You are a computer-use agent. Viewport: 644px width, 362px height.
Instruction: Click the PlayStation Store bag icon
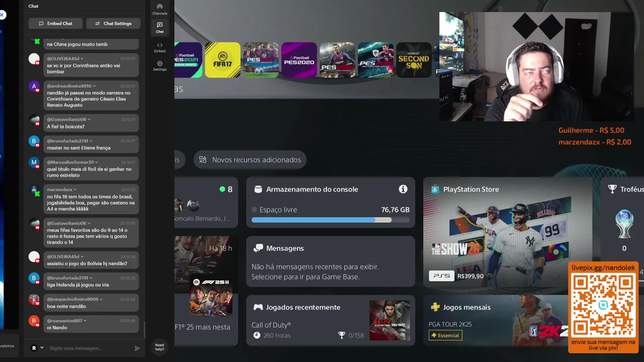tap(435, 190)
